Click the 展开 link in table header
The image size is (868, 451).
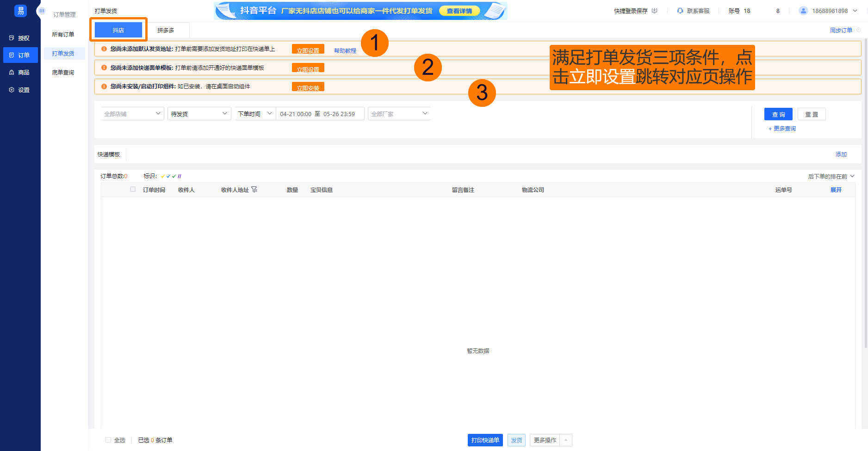pyautogui.click(x=836, y=190)
